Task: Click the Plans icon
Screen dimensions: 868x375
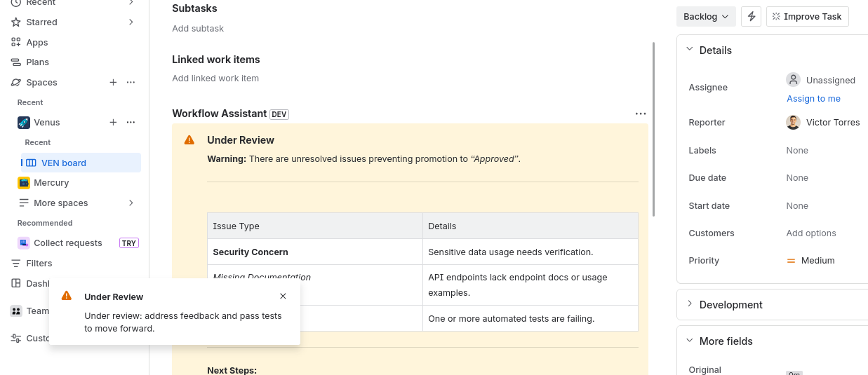Action: tap(16, 62)
